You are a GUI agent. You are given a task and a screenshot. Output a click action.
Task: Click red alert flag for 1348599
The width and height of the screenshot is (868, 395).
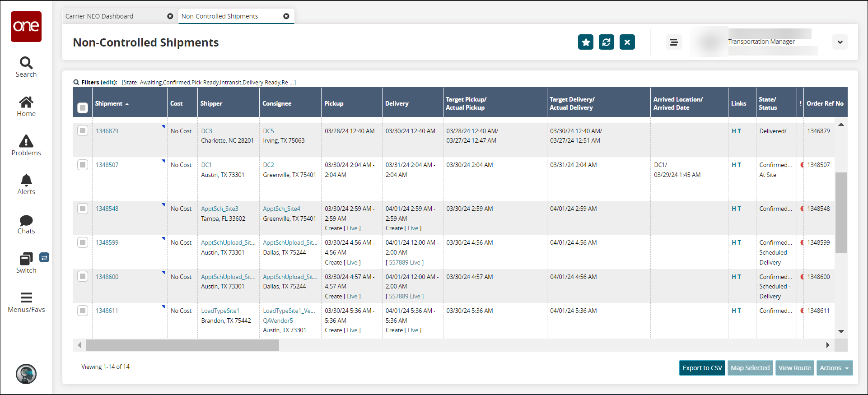point(802,242)
